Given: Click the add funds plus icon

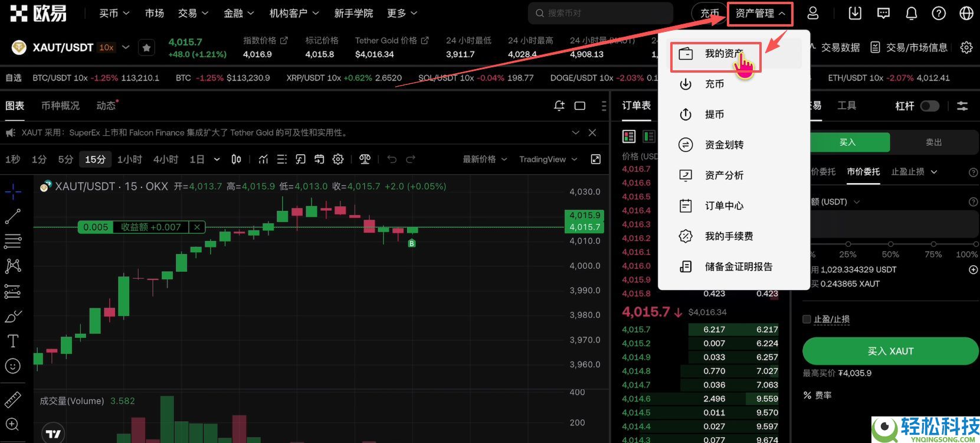Looking at the screenshot, I should [x=973, y=269].
